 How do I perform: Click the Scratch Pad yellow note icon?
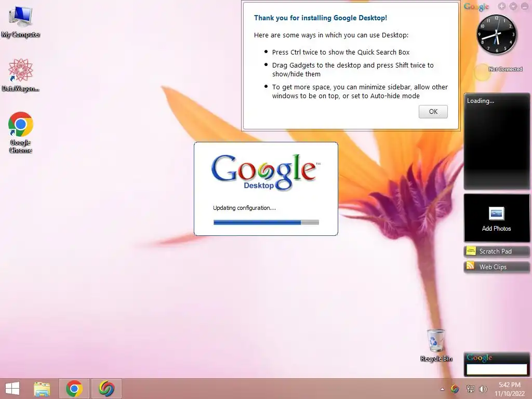[x=471, y=251]
